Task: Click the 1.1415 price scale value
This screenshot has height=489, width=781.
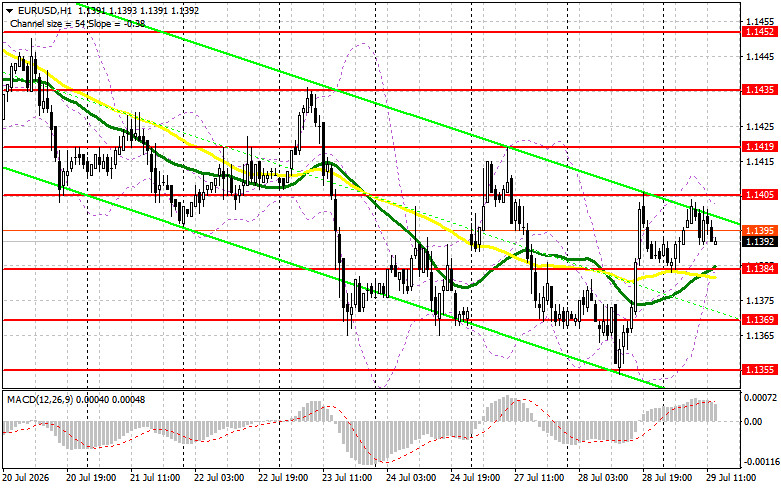Action: pos(760,161)
